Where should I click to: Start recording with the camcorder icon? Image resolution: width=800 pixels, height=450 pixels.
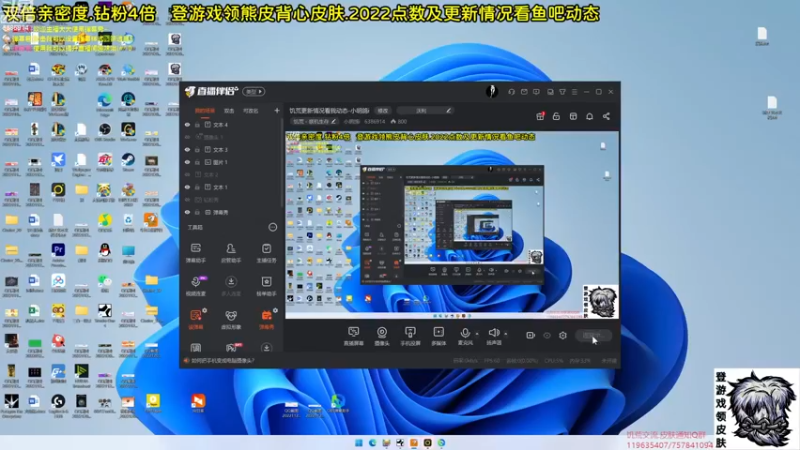530,335
